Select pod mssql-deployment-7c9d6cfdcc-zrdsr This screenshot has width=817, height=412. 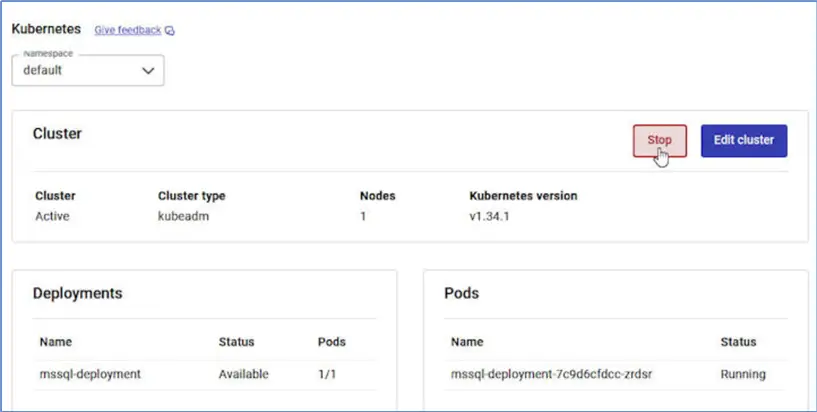(x=552, y=374)
